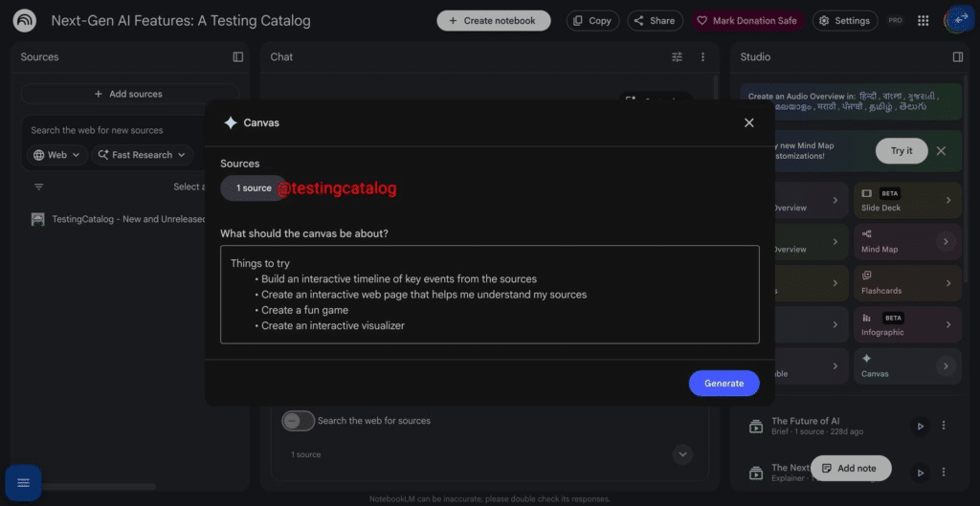Open Settings
Viewport: 980px width, 506px height.
tap(845, 21)
